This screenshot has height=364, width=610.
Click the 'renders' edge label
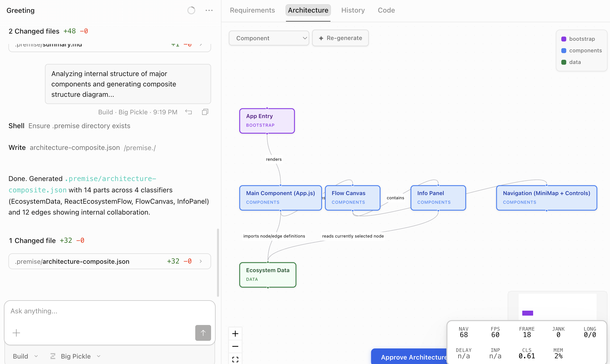coord(274,159)
